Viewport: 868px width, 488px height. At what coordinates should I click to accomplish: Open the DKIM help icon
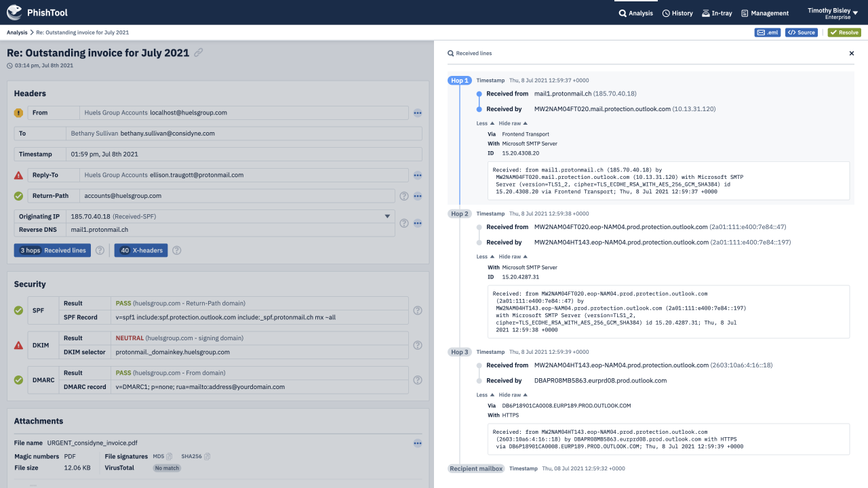pos(418,345)
